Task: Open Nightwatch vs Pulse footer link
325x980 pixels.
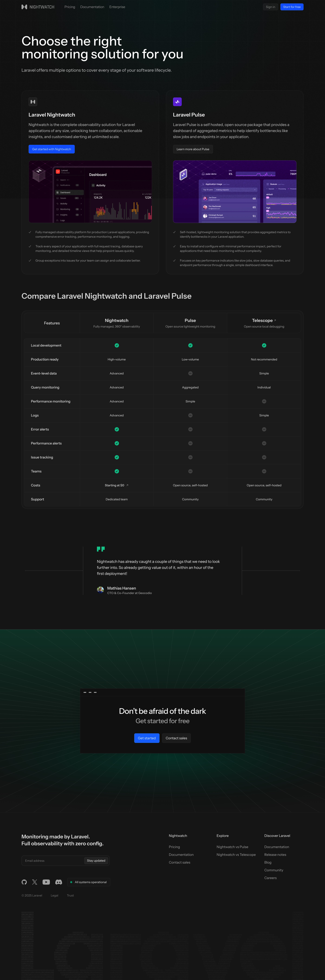Action: pos(232,847)
